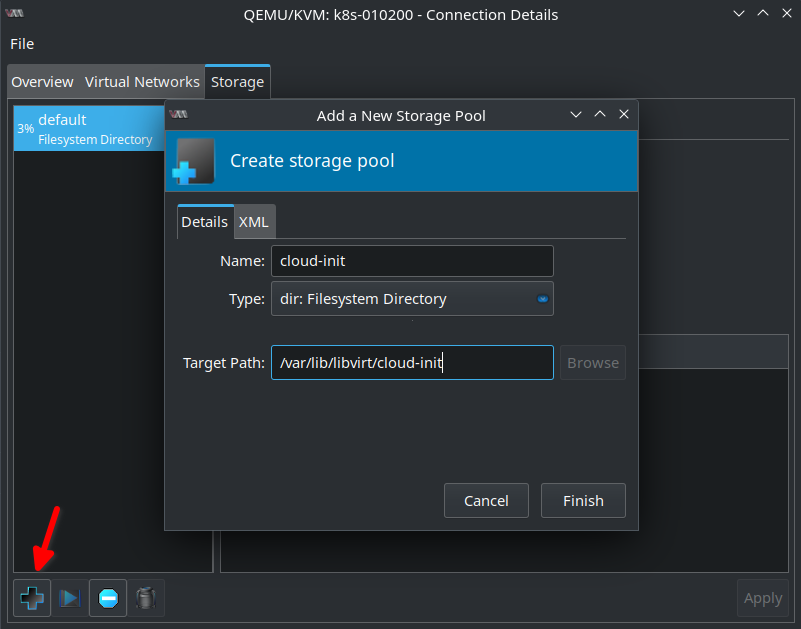Minimize the Connection Details window

click(739, 13)
